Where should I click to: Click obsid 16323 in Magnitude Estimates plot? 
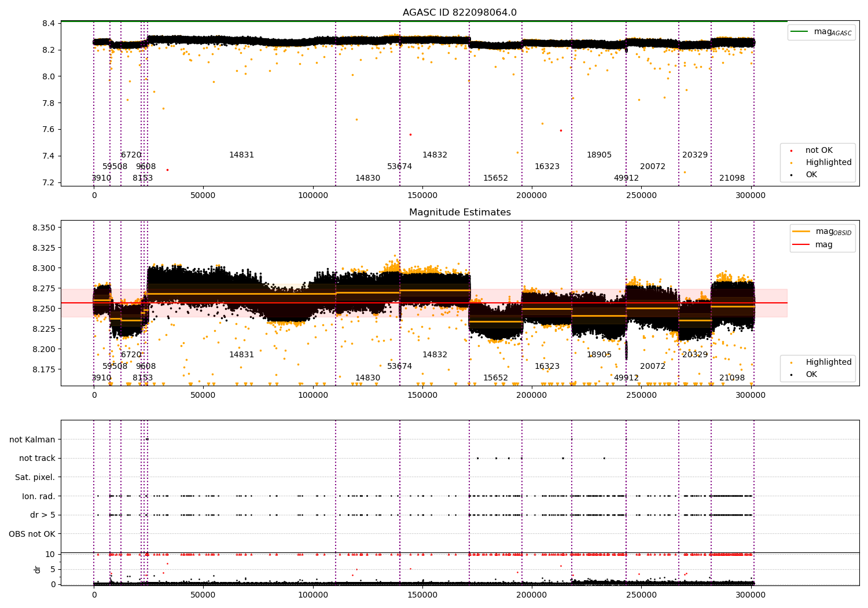(547, 367)
